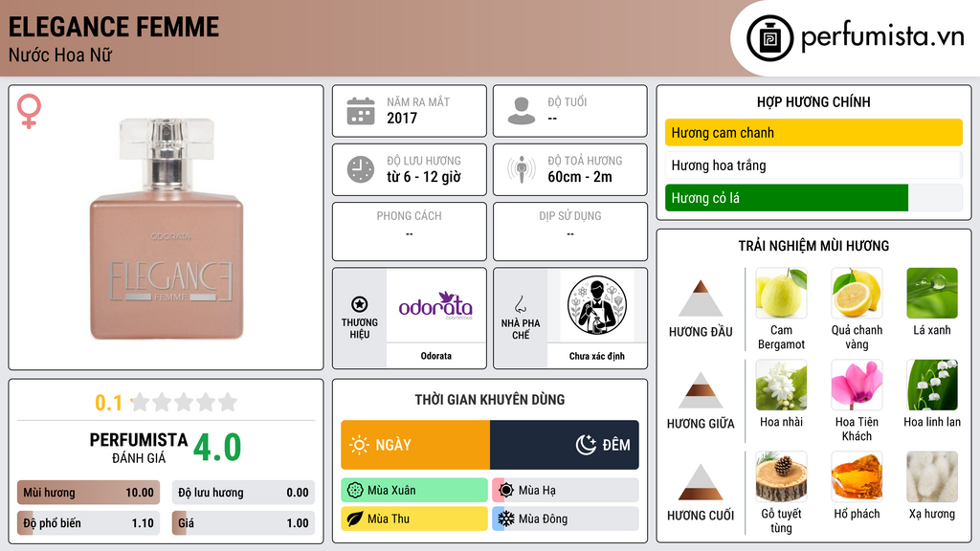The image size is (980, 551).
Task: Click the Chưa xác định perfumer image
Action: pos(597,305)
